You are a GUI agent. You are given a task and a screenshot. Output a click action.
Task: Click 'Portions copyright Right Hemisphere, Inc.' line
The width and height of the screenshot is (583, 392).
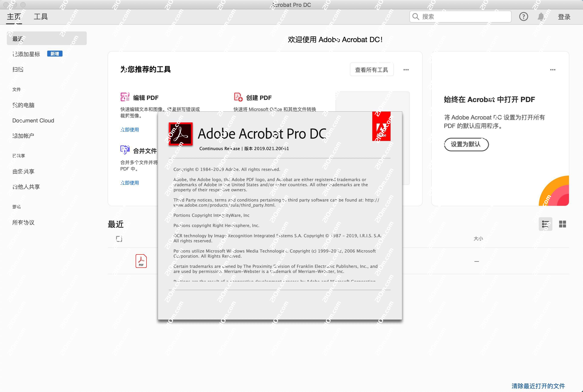216,226
